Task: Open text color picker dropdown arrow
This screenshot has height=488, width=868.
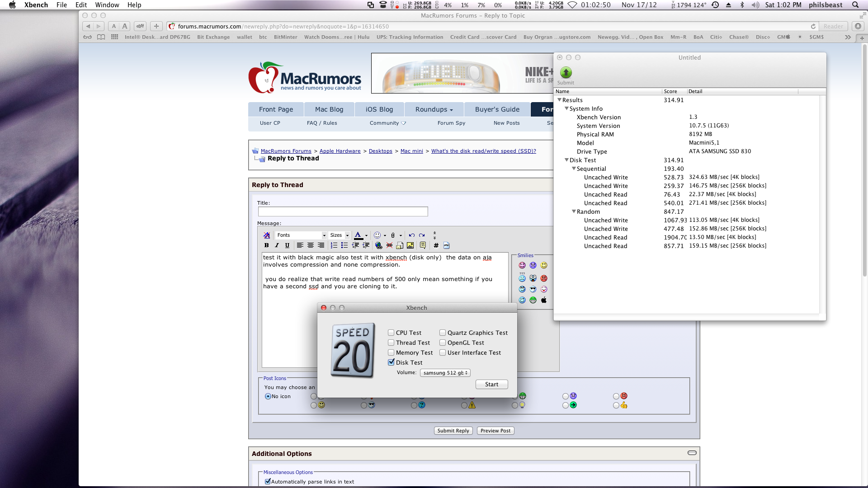Action: tap(366, 235)
